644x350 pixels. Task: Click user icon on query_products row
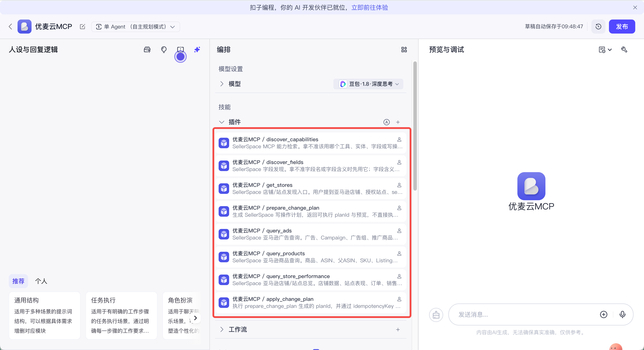399,253
